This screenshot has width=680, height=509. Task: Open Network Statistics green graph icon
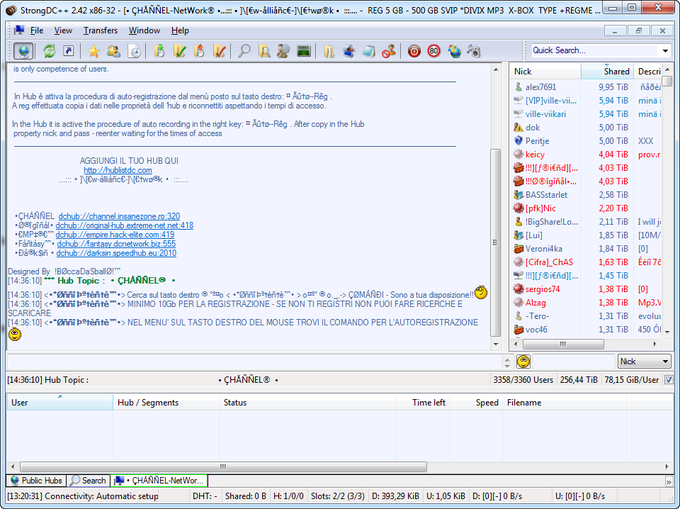coord(304,51)
